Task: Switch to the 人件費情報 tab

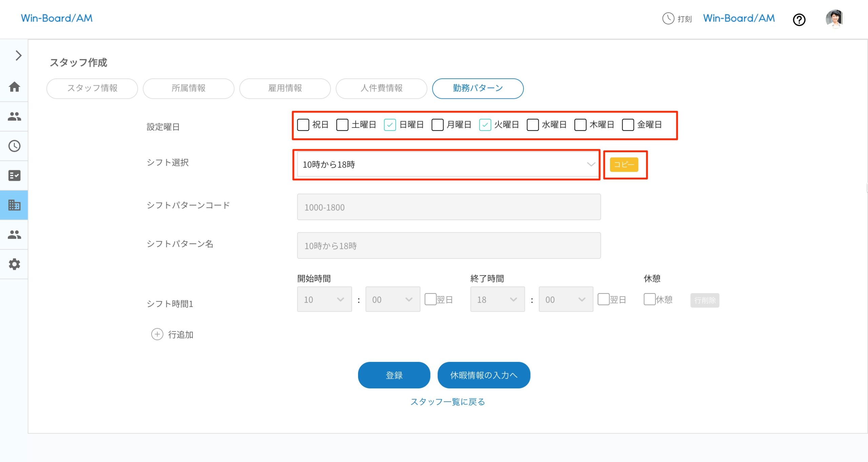Action: [x=381, y=89]
